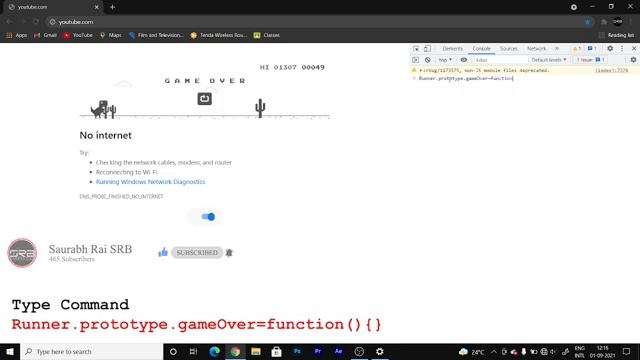
Task: Click the restart game icon under Game Over
Action: pos(204,98)
